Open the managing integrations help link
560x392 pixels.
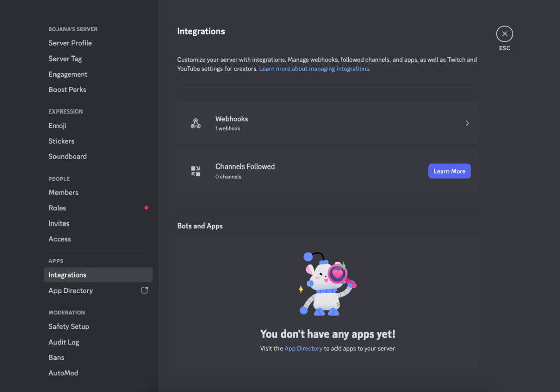tap(314, 68)
